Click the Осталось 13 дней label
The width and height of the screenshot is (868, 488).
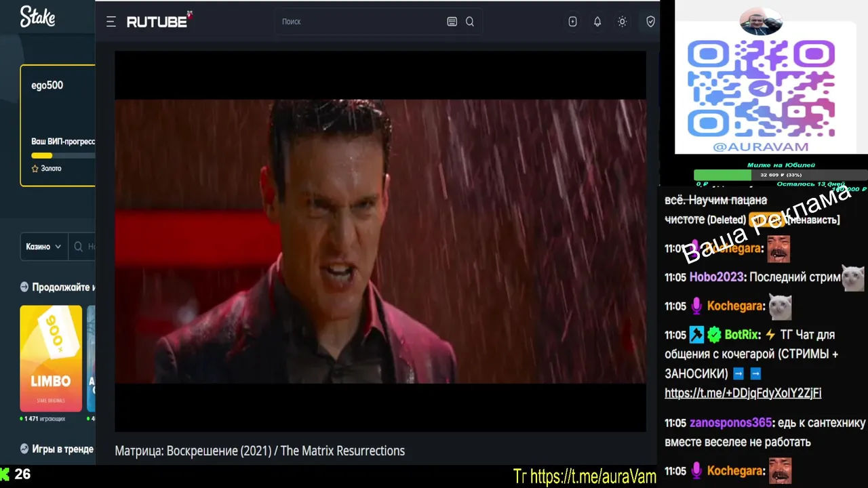pos(810,184)
